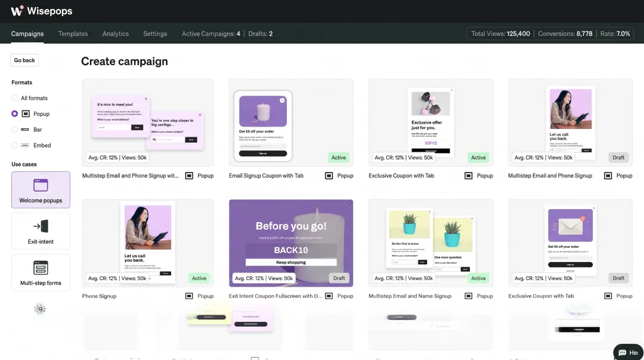This screenshot has height=360, width=644.
Task: Click the Phone Signup title text
Action: coord(99,296)
